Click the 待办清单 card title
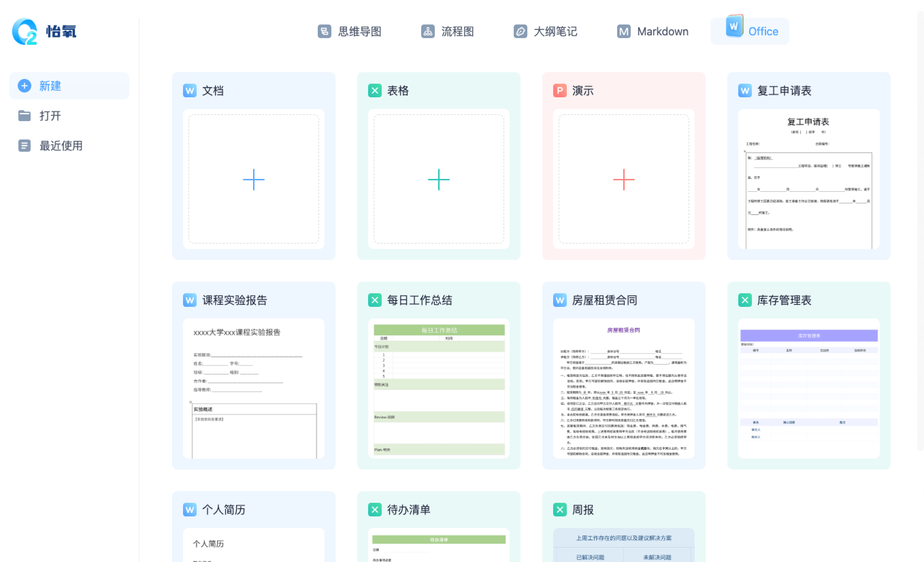Screen dimensions: 924x562 coord(409,510)
